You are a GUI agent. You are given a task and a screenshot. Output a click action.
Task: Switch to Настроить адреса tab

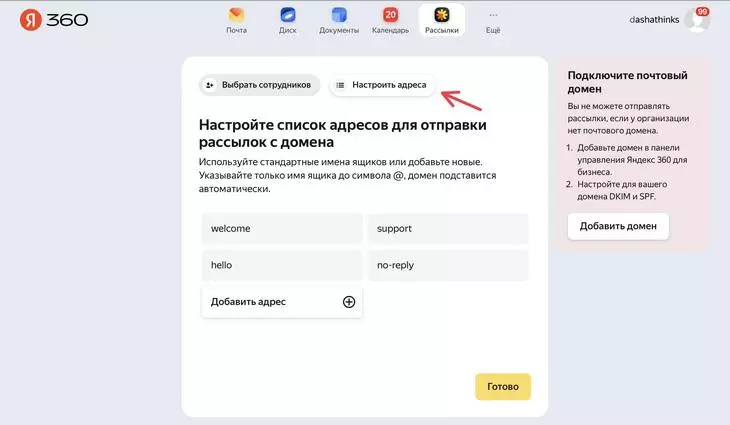click(382, 85)
